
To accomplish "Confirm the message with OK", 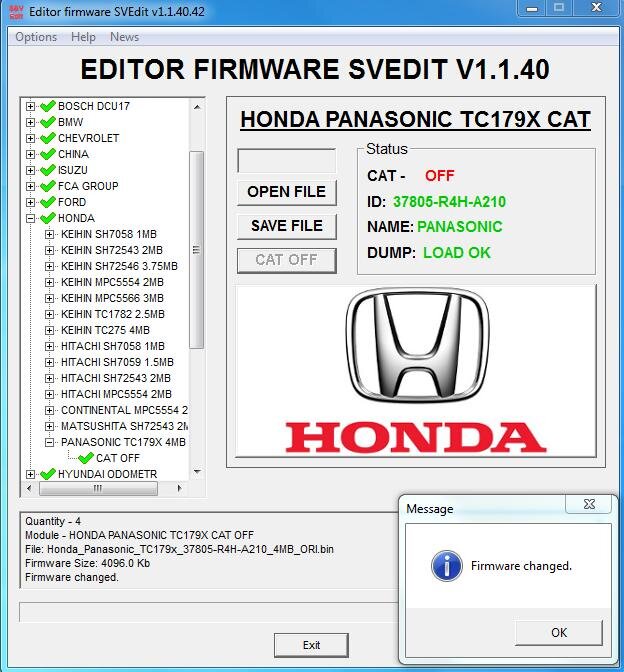I will (x=559, y=633).
